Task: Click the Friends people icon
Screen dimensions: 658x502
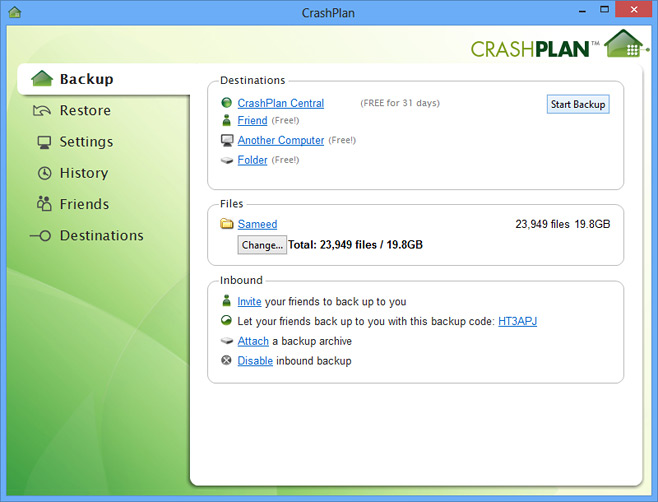Action: coord(44,204)
